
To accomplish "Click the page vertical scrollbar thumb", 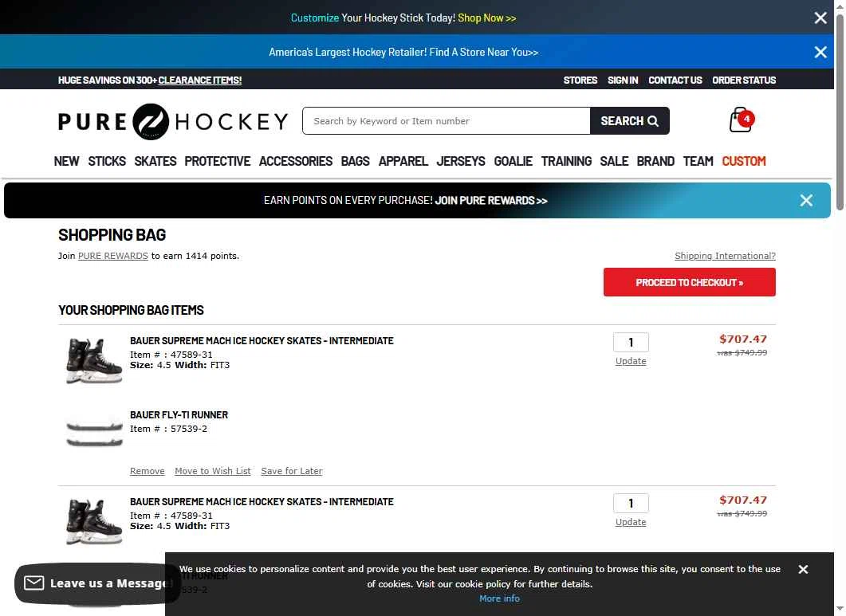I will [x=840, y=112].
